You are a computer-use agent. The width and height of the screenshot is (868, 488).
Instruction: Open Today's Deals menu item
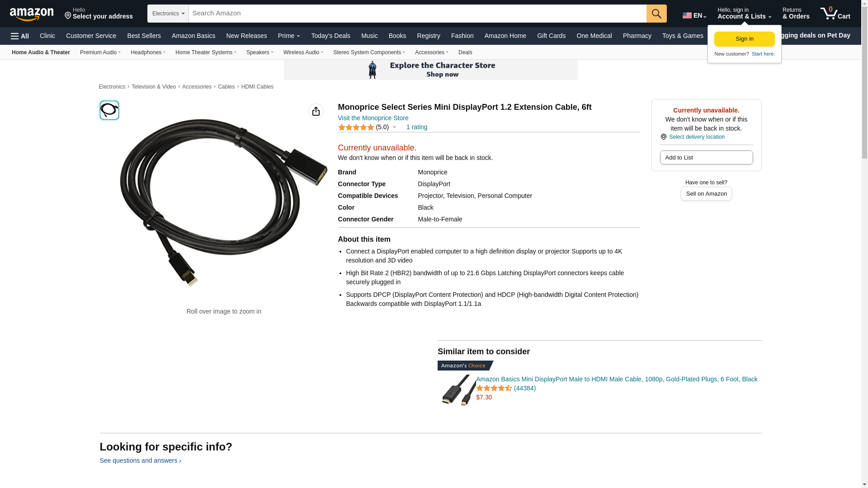[x=330, y=36]
